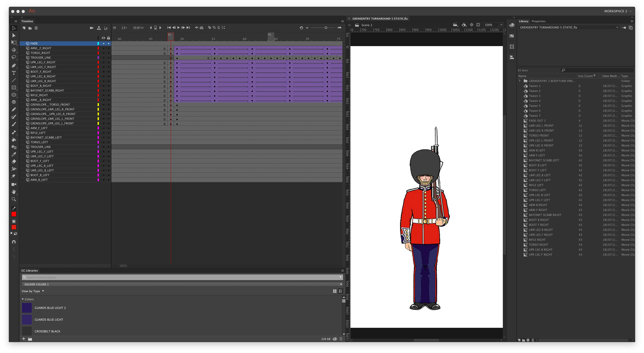The width and height of the screenshot is (644, 353).
Task: Switch to the Properties tab
Action: (x=538, y=21)
